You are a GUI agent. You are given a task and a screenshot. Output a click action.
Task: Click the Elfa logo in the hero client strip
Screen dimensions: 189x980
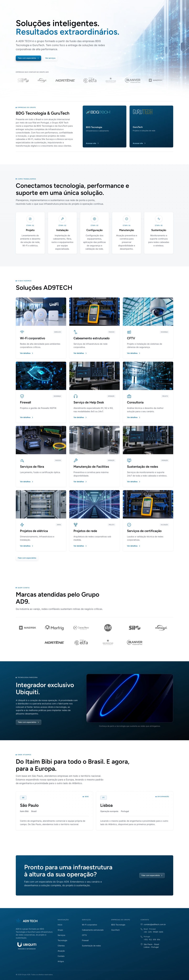[x=90, y=80]
